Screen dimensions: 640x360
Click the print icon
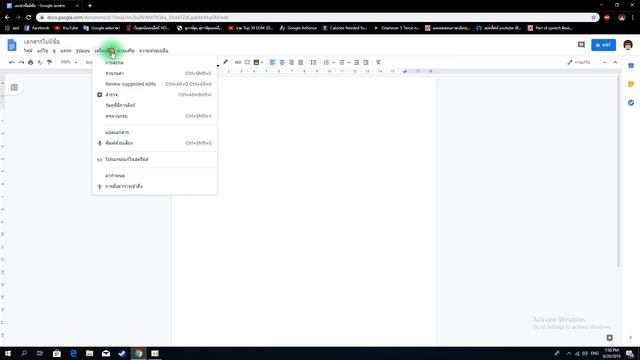31,62
